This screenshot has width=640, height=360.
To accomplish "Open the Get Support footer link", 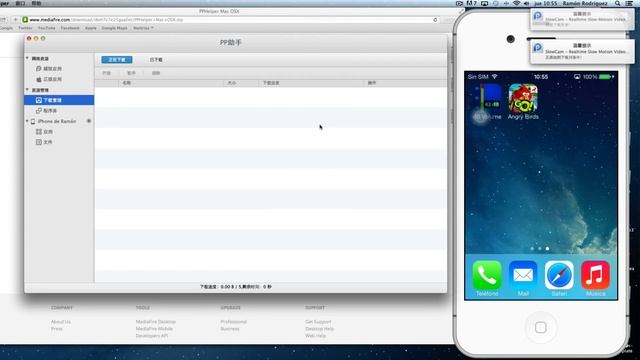I will coord(318,322).
